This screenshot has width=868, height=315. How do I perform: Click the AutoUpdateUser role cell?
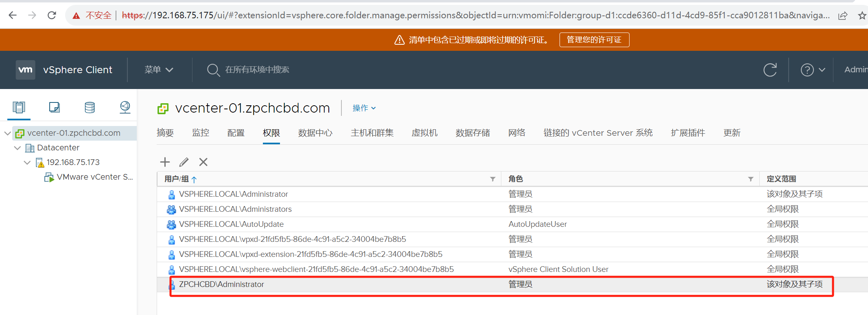click(x=538, y=224)
